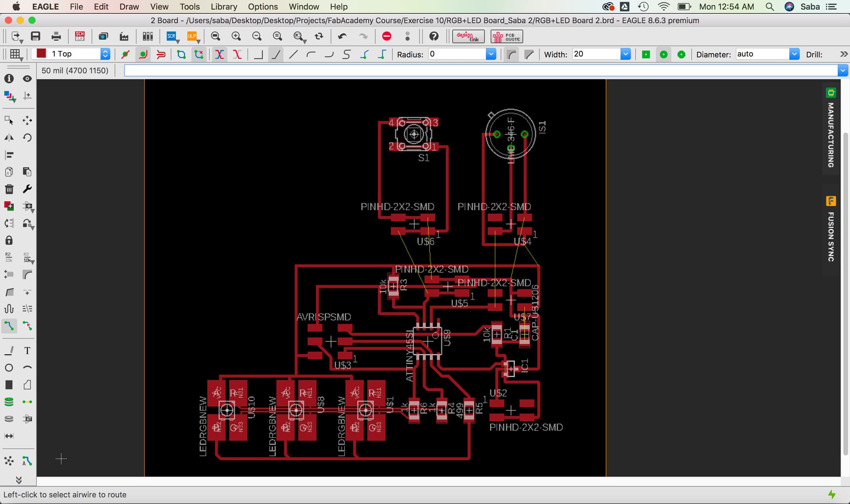Open the File menu
Image resolution: width=850 pixels, height=504 pixels.
pos(76,7)
